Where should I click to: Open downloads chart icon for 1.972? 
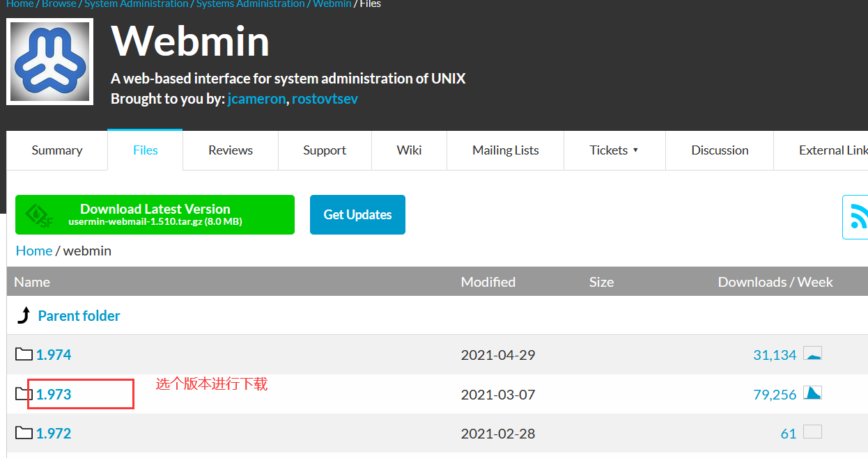(x=812, y=432)
